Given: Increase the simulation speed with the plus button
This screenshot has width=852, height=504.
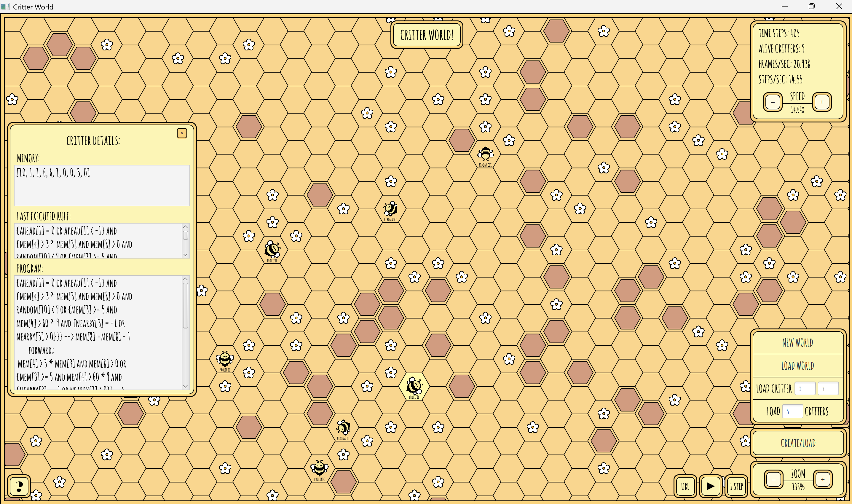Looking at the screenshot, I should [822, 102].
